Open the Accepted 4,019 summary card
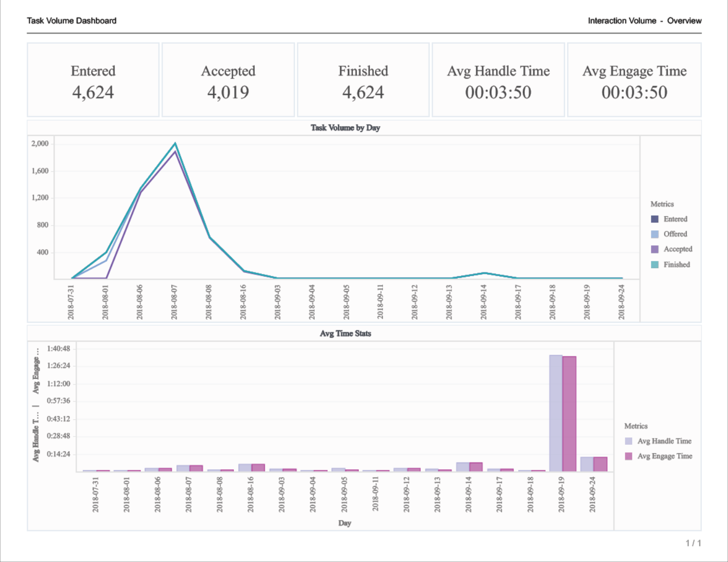The width and height of the screenshot is (728, 562). [x=228, y=80]
